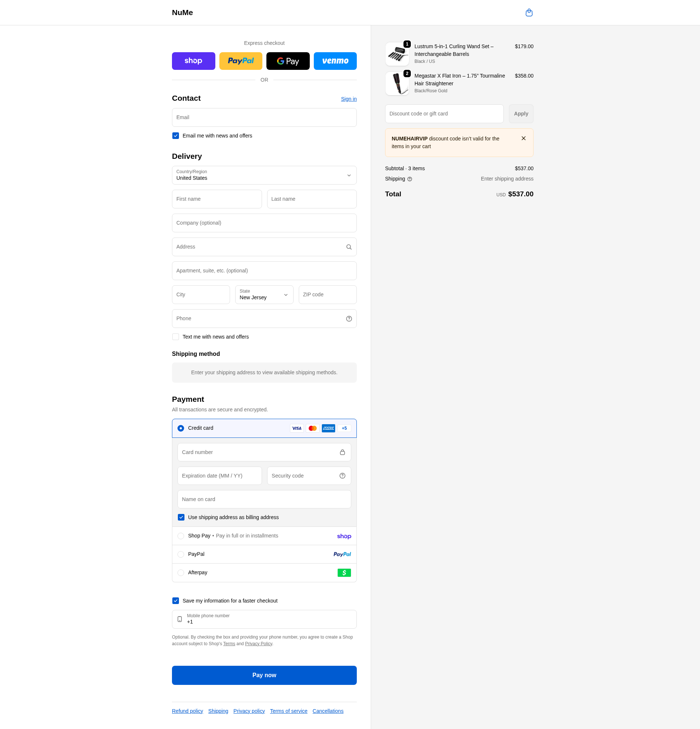Open the shopping bag cart icon
The height and width of the screenshot is (729, 700).
tap(529, 12)
